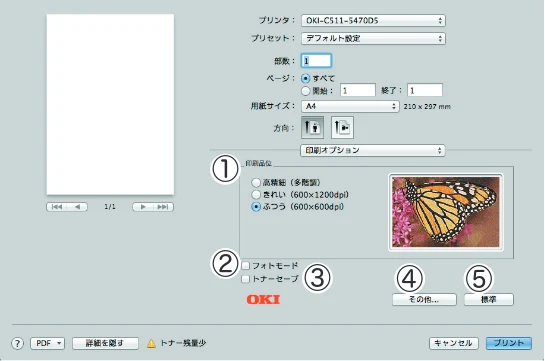The image size is (545, 361).
Task: Click the butterfly print quality sample image
Action: 446,212
